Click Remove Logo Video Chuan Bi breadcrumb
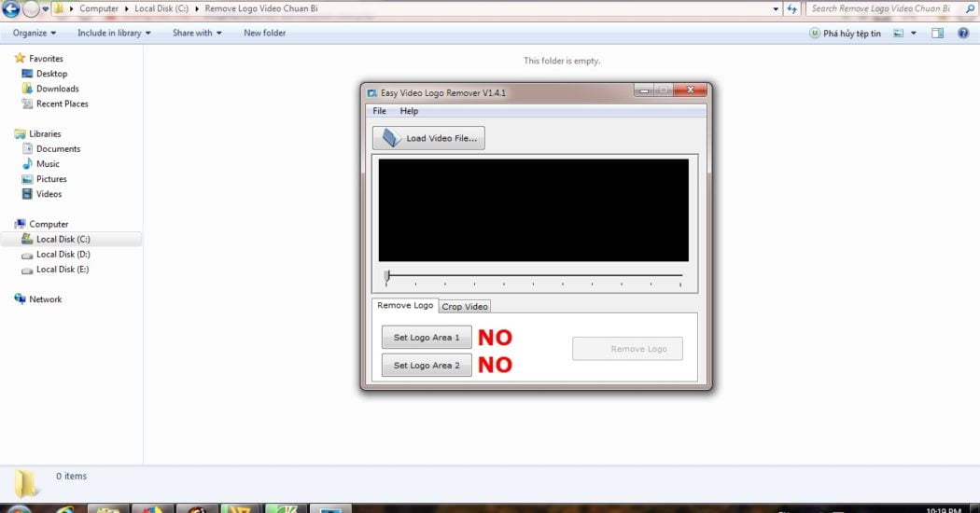 [261, 8]
